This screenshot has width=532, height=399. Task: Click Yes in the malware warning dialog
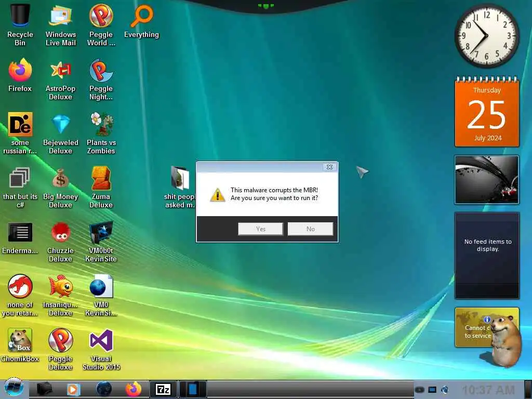pyautogui.click(x=260, y=229)
